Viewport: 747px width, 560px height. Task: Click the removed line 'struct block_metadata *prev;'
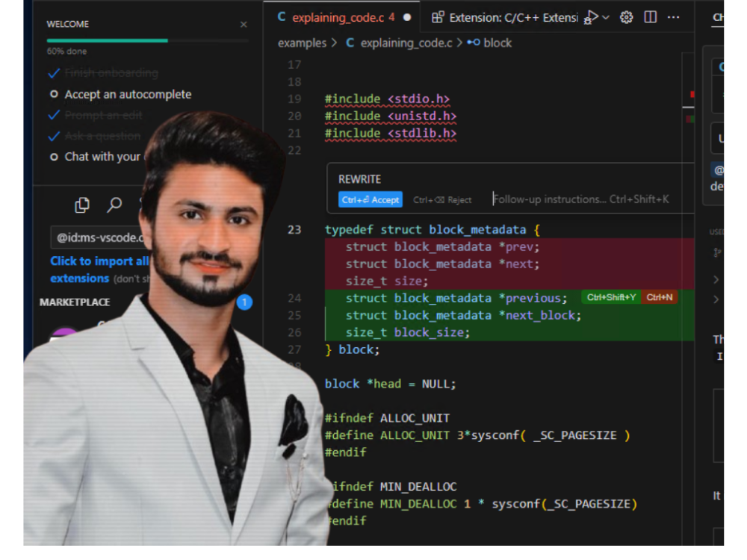pyautogui.click(x=442, y=246)
